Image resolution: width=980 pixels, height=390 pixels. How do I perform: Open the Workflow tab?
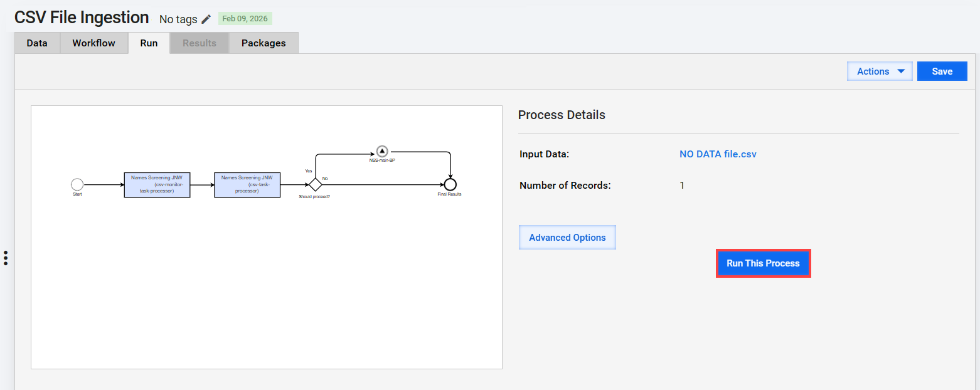click(94, 43)
